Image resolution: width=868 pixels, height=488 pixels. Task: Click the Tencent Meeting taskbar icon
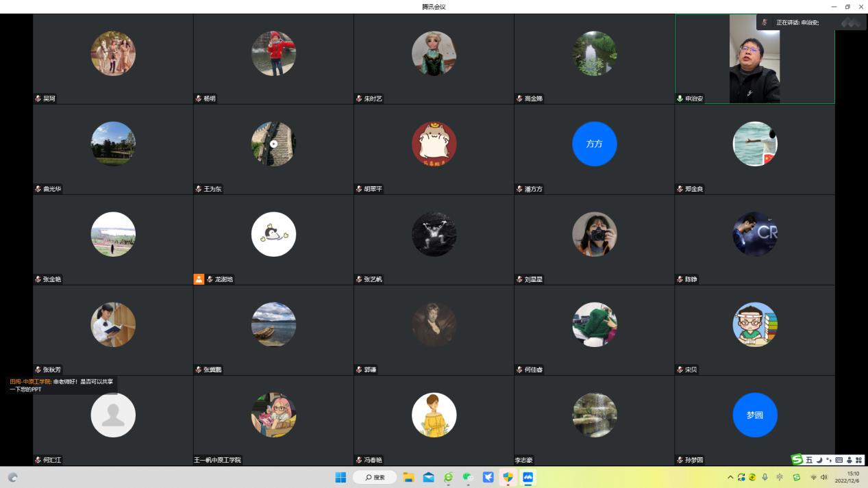pyautogui.click(x=528, y=477)
